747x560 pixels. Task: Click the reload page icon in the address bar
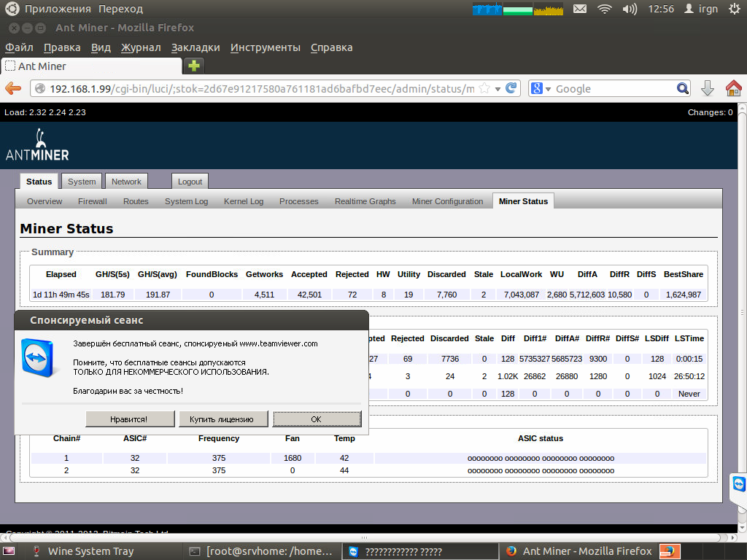coord(511,88)
